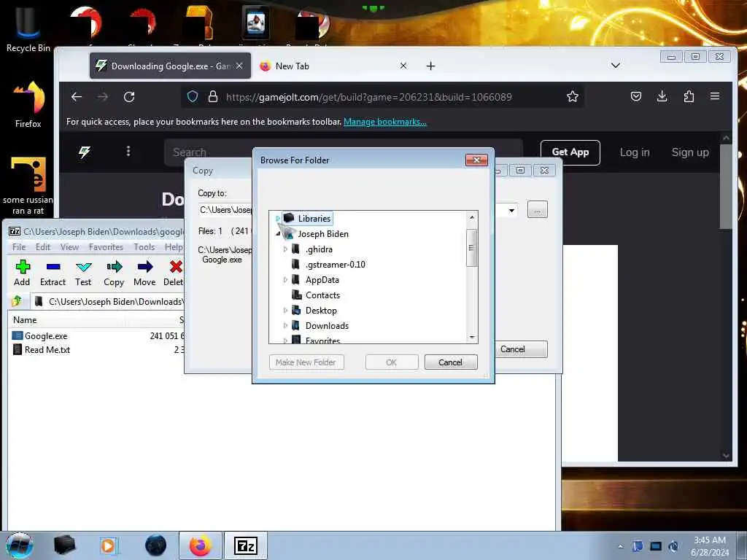The width and height of the screenshot is (747, 560).
Task: Expand the Downloads folder node
Action: click(x=285, y=326)
